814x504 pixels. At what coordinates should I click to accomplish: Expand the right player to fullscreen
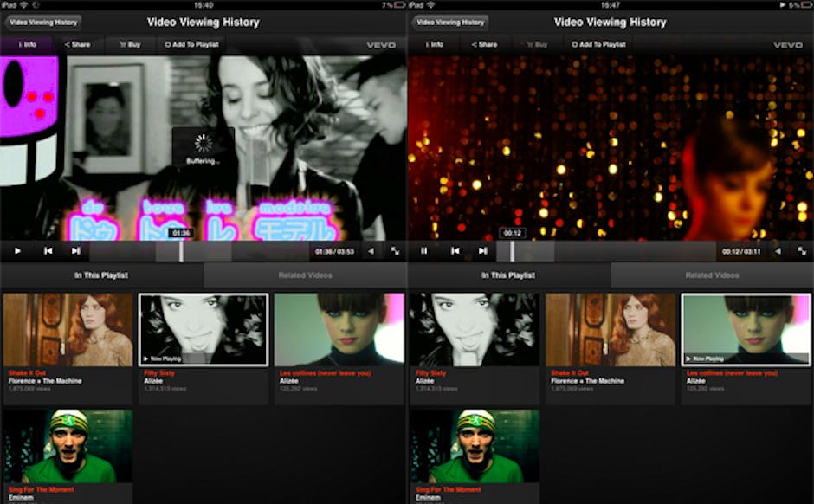click(x=802, y=251)
